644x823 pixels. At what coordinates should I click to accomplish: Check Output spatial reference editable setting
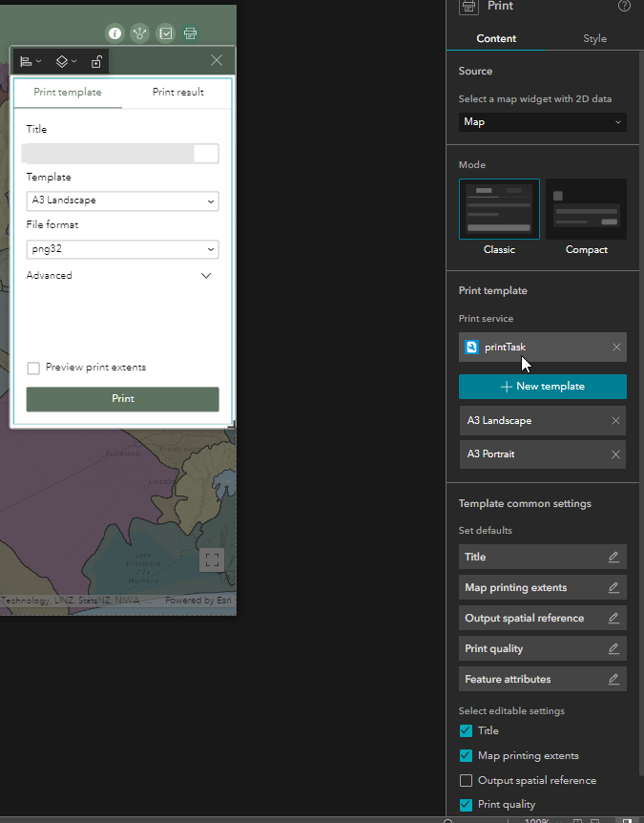[x=466, y=780]
